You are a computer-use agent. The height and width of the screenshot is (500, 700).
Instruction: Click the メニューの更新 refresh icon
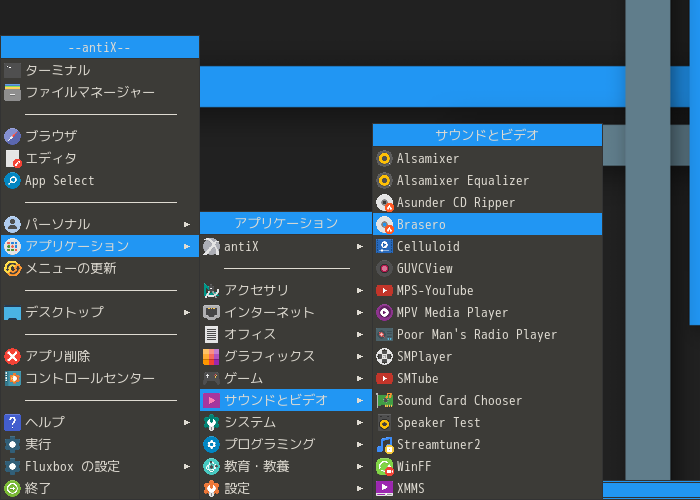pos(12,268)
